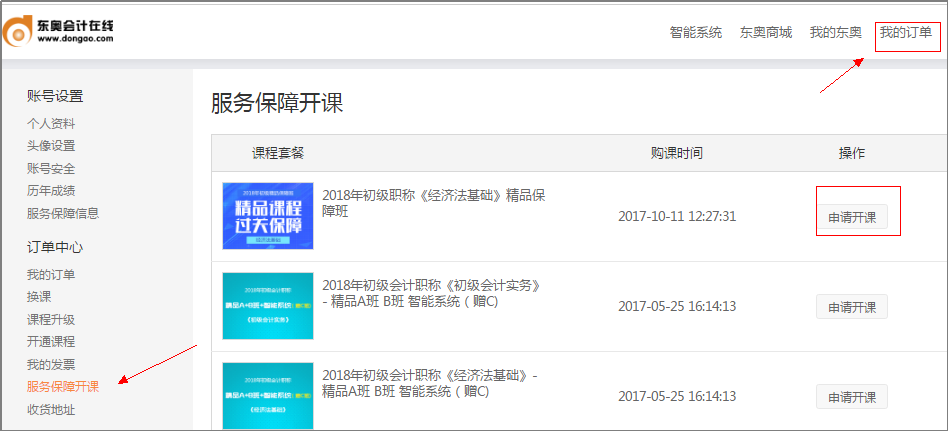Image resolution: width=948 pixels, height=431 pixels.
Task: Open 账号安全 settings link
Action: pyautogui.click(x=51, y=168)
